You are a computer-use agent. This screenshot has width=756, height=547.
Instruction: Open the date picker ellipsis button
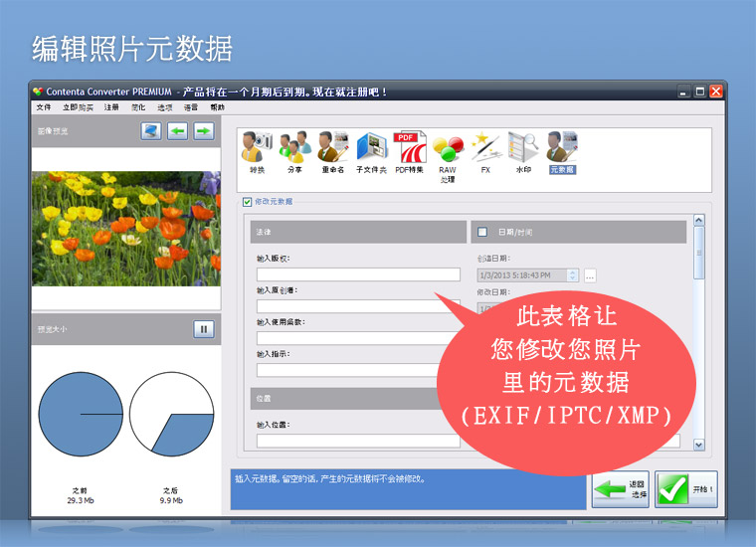590,275
